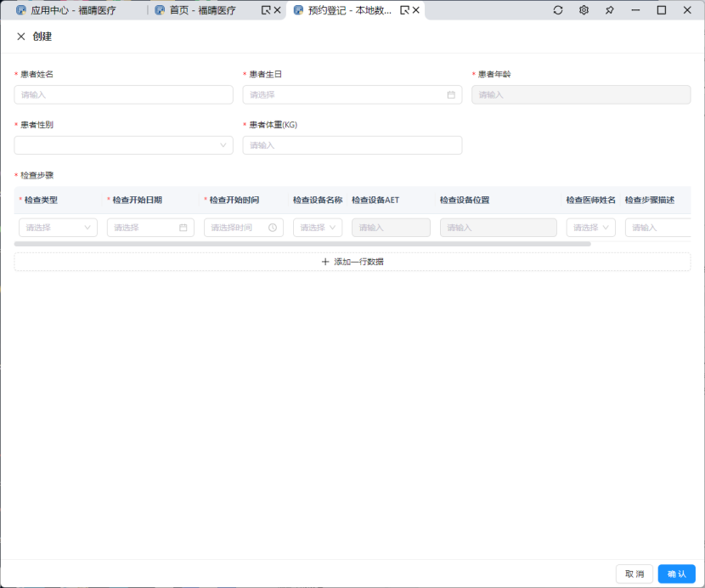Image resolution: width=705 pixels, height=588 pixels.
Task: Pop out the 预约登记 tab with its detach icon
Action: click(x=404, y=10)
